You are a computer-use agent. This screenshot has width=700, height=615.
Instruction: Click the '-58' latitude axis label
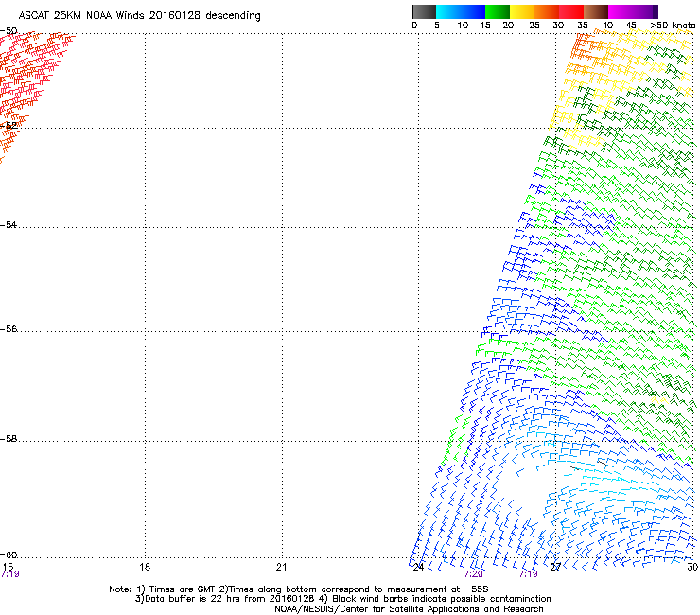[x=9, y=439]
